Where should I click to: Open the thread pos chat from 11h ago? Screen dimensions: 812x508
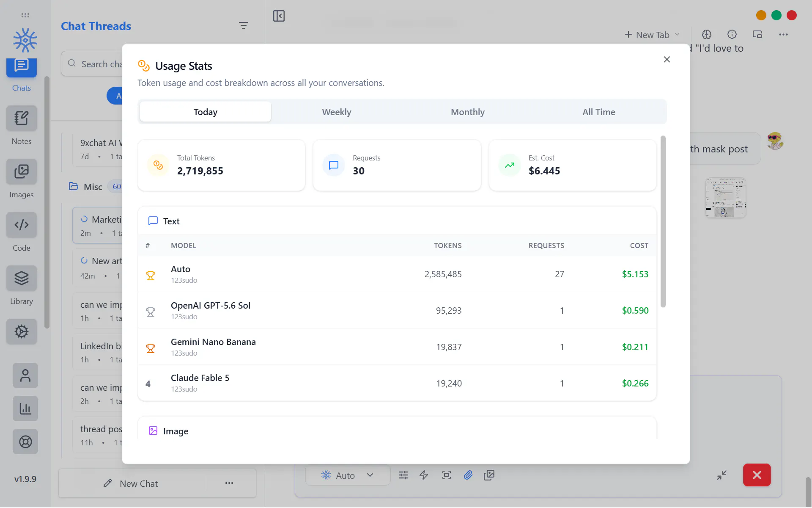tap(98, 435)
